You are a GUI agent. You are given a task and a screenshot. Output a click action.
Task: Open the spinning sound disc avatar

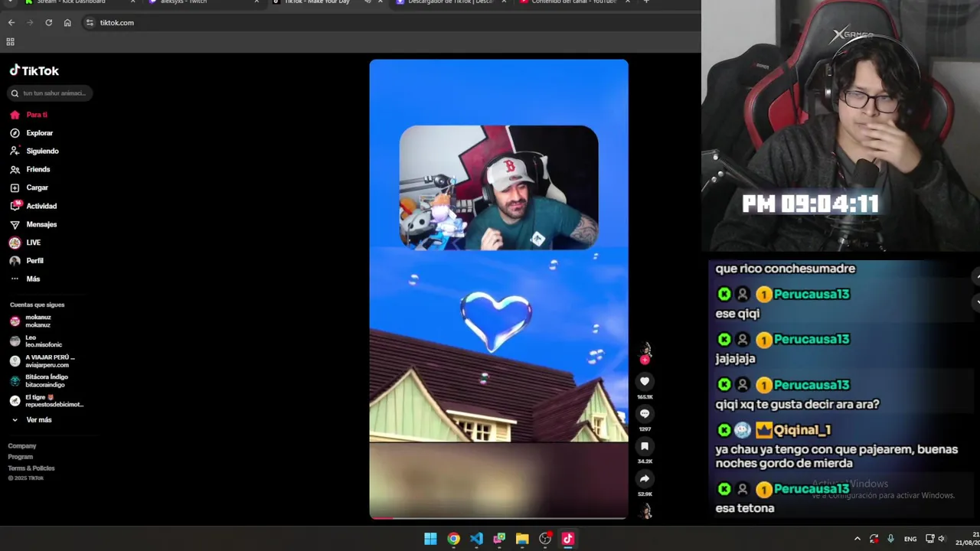tap(645, 511)
